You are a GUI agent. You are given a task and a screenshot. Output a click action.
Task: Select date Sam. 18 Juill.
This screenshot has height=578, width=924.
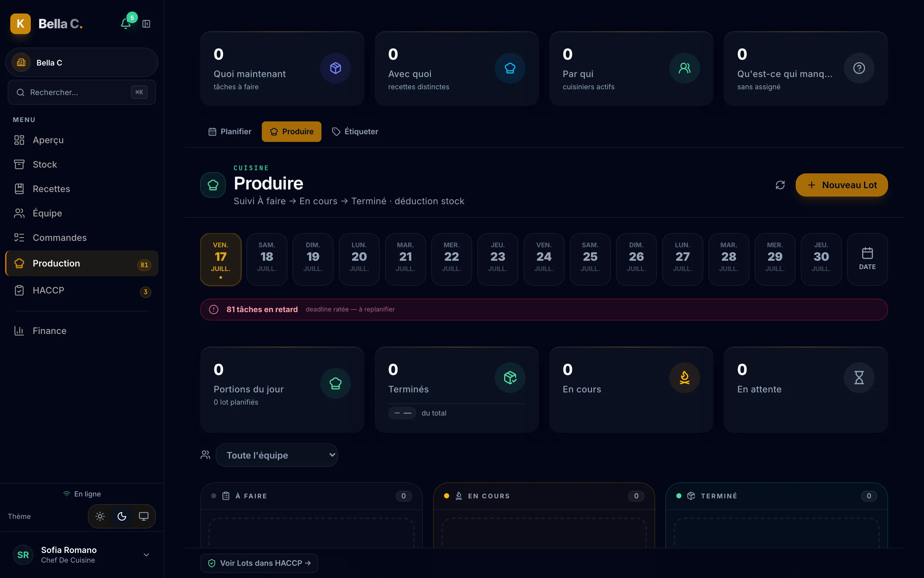click(x=267, y=259)
